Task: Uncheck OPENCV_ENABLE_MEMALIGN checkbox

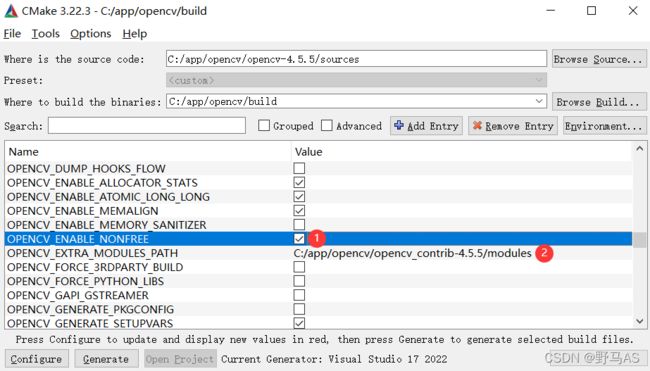Action: [x=299, y=211]
